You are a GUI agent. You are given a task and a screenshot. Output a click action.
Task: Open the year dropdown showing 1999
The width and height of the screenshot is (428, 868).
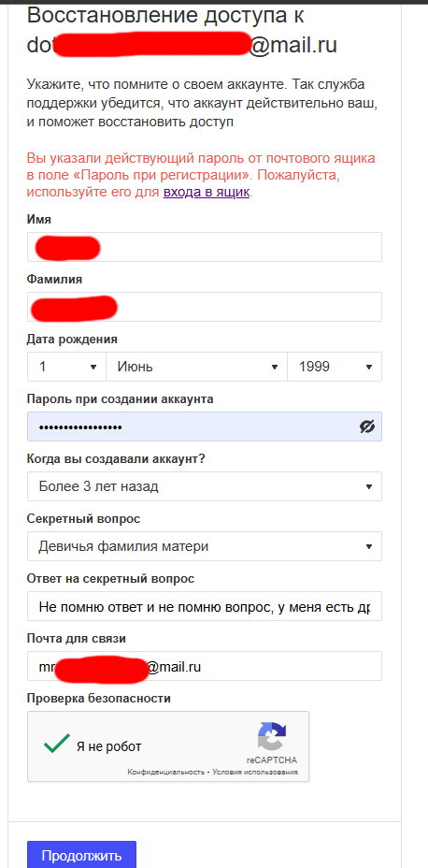click(335, 367)
